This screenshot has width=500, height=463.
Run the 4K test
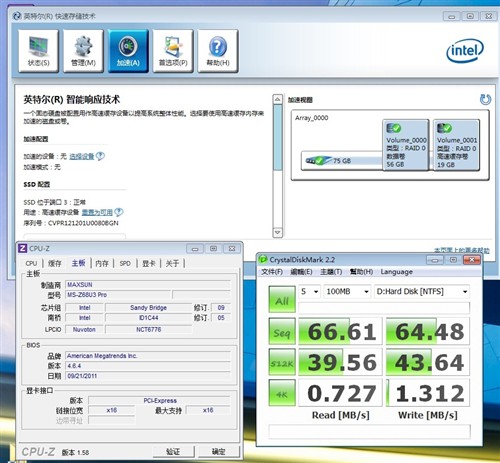pyautogui.click(x=282, y=393)
